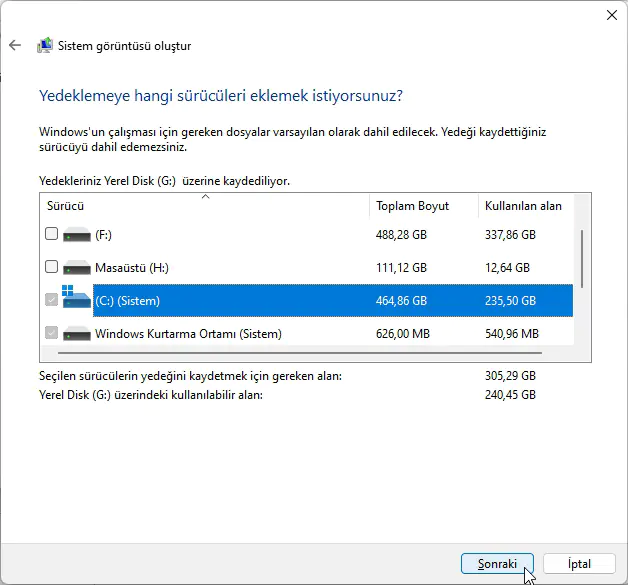Click the Sonraki button
The width and height of the screenshot is (628, 585).
coord(497,564)
